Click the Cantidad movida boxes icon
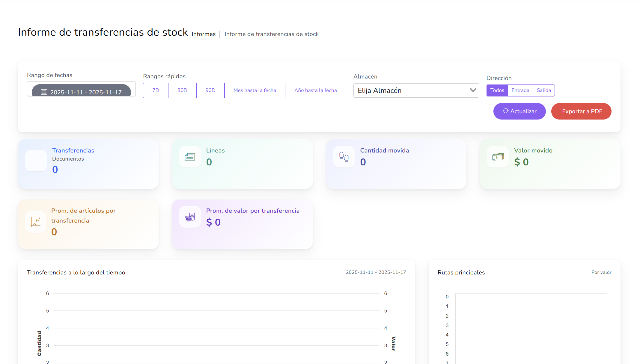Image resolution: width=640 pixels, height=364 pixels. [x=344, y=157]
